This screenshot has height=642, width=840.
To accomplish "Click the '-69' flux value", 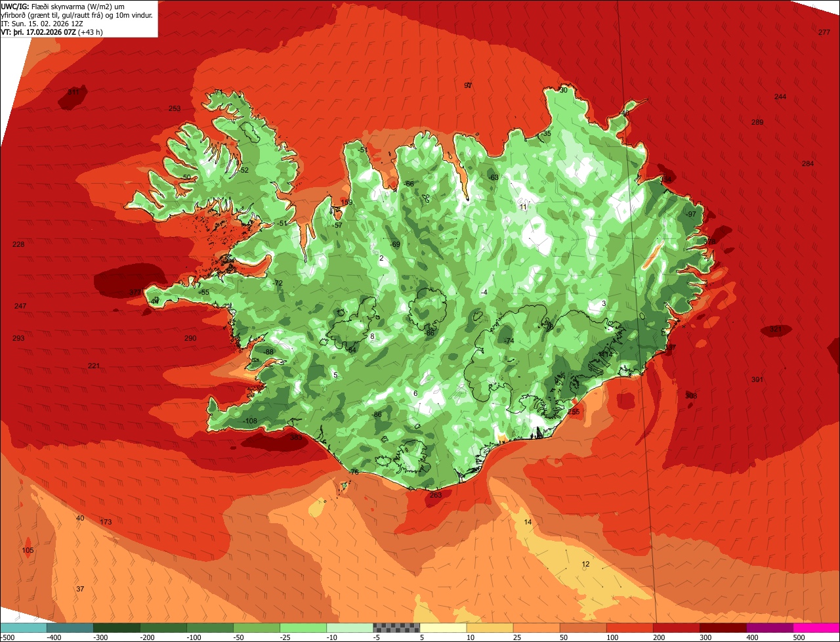I will (395, 244).
